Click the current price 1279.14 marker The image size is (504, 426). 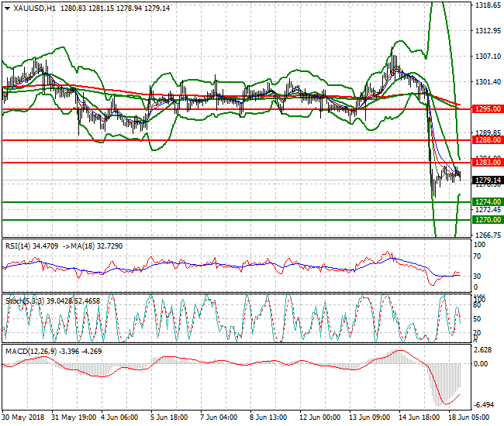pyautogui.click(x=486, y=180)
